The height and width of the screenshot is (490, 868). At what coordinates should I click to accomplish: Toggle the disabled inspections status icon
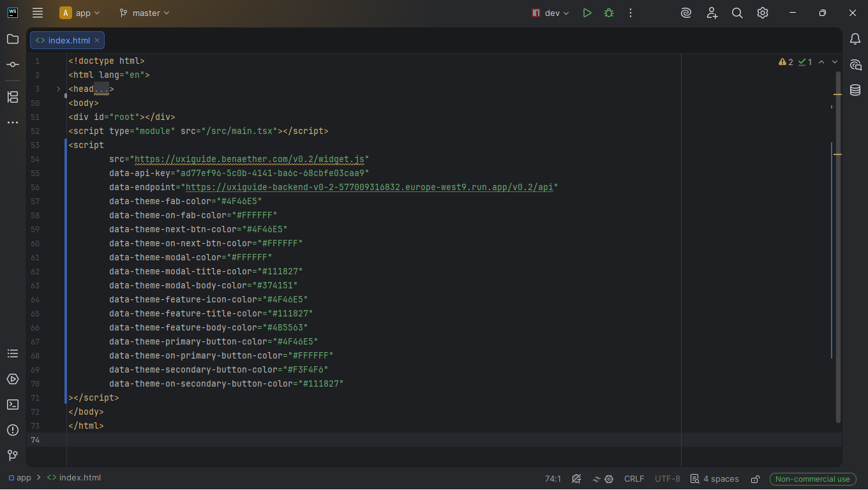pyautogui.click(x=576, y=479)
